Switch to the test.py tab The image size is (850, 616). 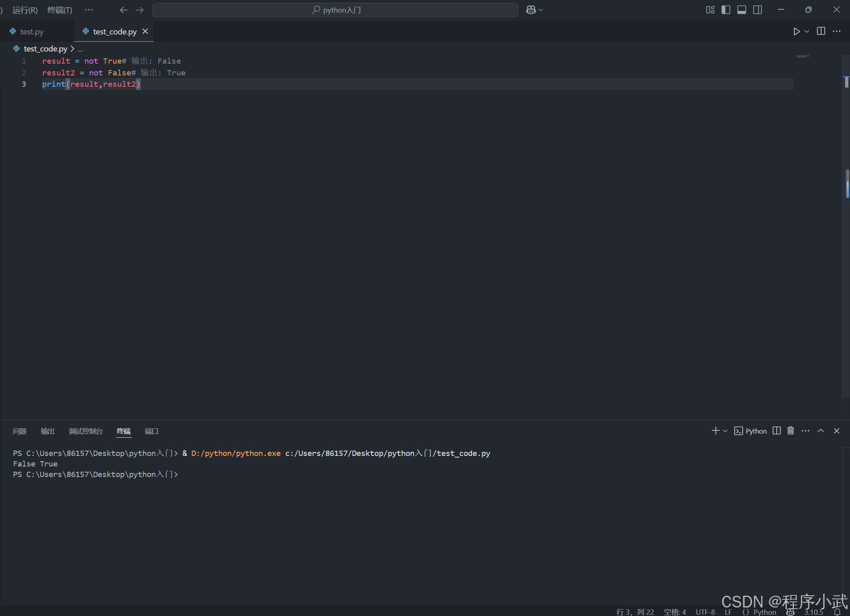point(32,32)
